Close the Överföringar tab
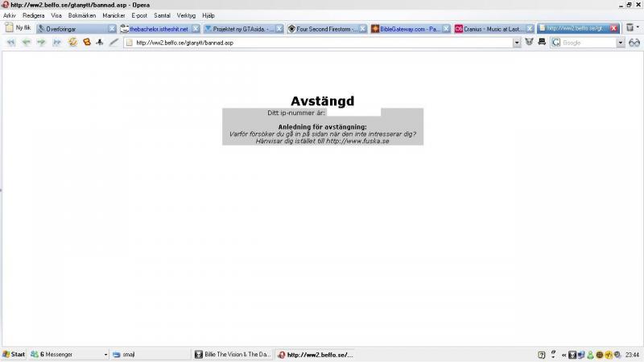The width and height of the screenshot is (644, 362). click(112, 29)
